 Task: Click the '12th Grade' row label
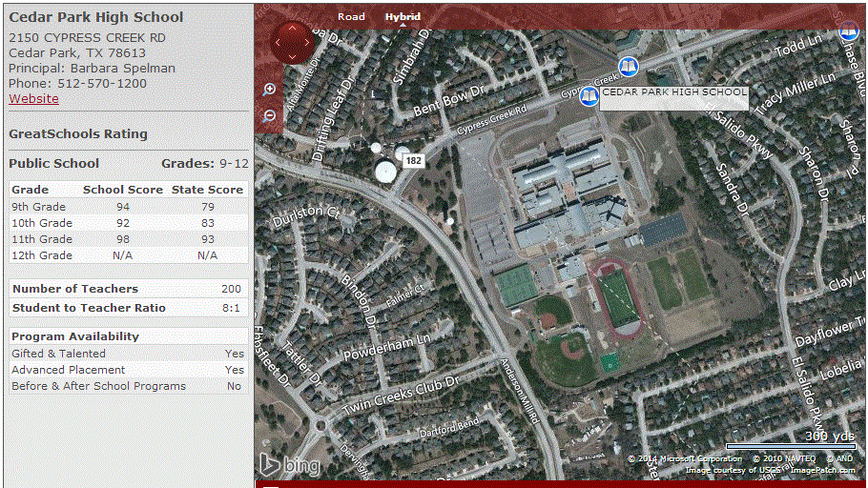pos(42,255)
